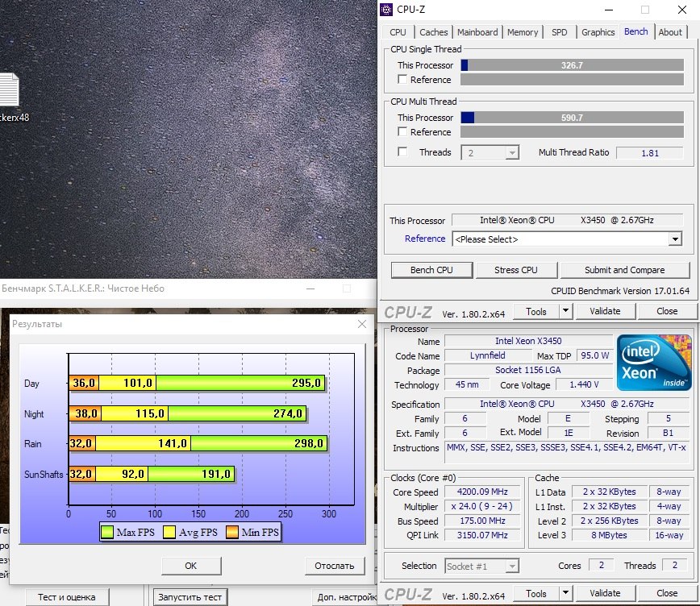Enable Reference checkbox under CPU Multi Thread
Viewport: 700px width, 606px height.
(402, 131)
